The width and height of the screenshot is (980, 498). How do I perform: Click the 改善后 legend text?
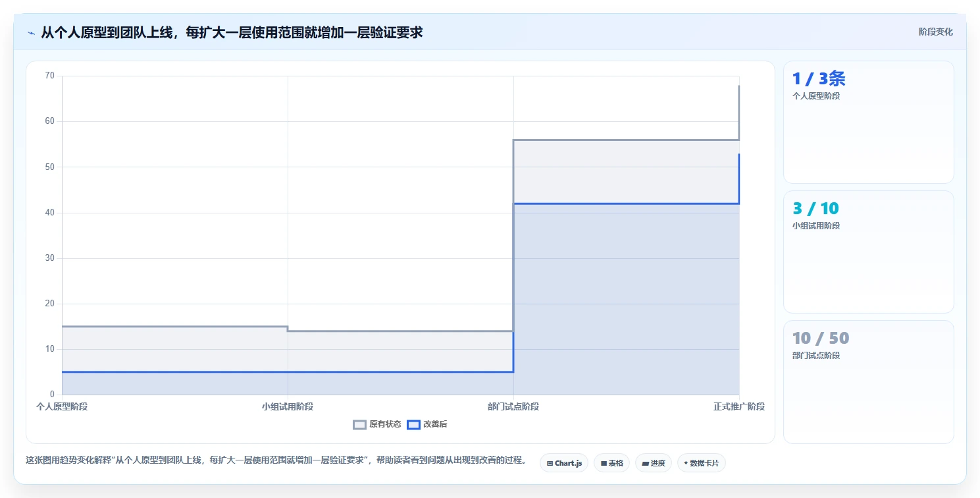(435, 424)
